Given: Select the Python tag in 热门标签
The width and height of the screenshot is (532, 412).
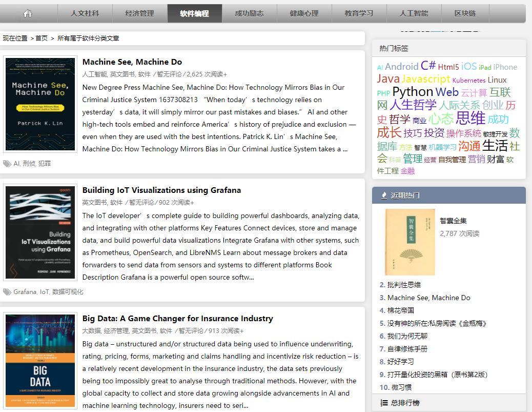Looking at the screenshot, I should tap(412, 92).
